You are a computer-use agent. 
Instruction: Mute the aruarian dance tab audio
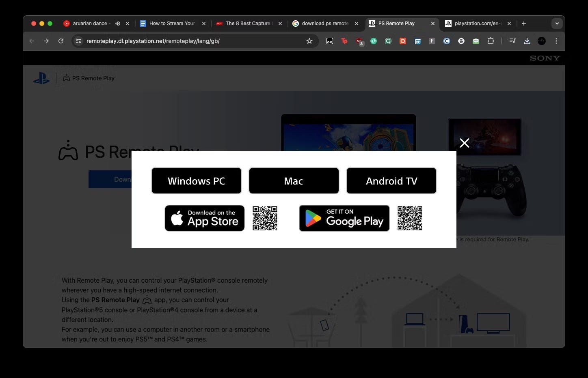(117, 23)
